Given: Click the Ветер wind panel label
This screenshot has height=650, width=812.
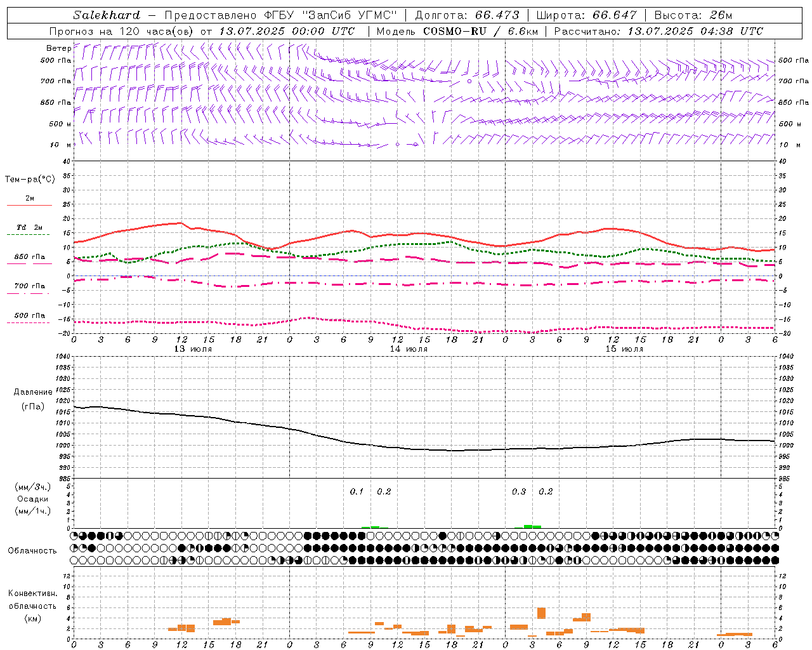Looking at the screenshot, I should coord(58,48).
